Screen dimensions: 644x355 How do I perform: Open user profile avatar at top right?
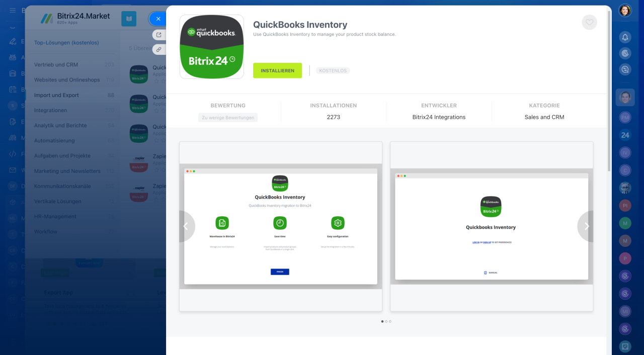625,10
